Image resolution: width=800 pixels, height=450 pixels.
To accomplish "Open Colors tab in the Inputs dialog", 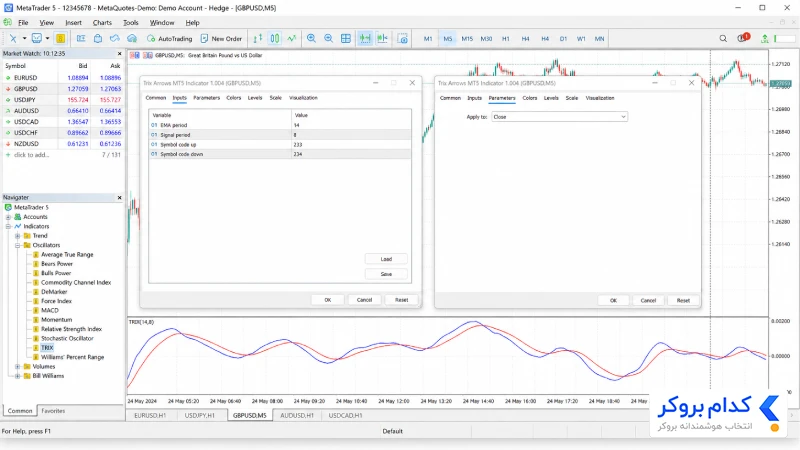I will click(234, 98).
